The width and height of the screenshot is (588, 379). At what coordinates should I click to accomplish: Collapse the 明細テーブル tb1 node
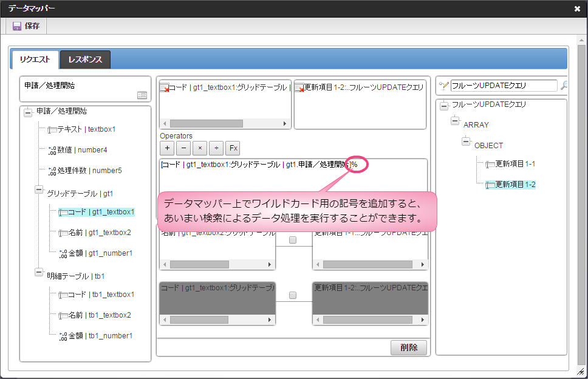(x=38, y=273)
